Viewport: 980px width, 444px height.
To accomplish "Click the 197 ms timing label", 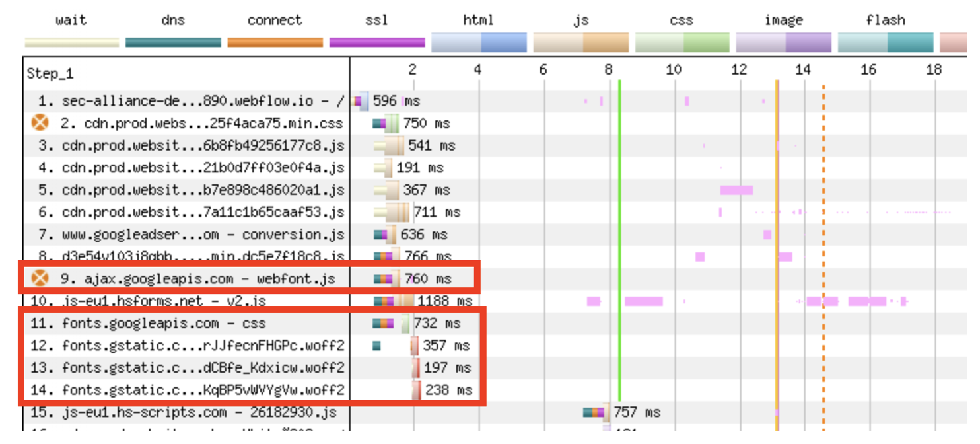I will 448,368.
